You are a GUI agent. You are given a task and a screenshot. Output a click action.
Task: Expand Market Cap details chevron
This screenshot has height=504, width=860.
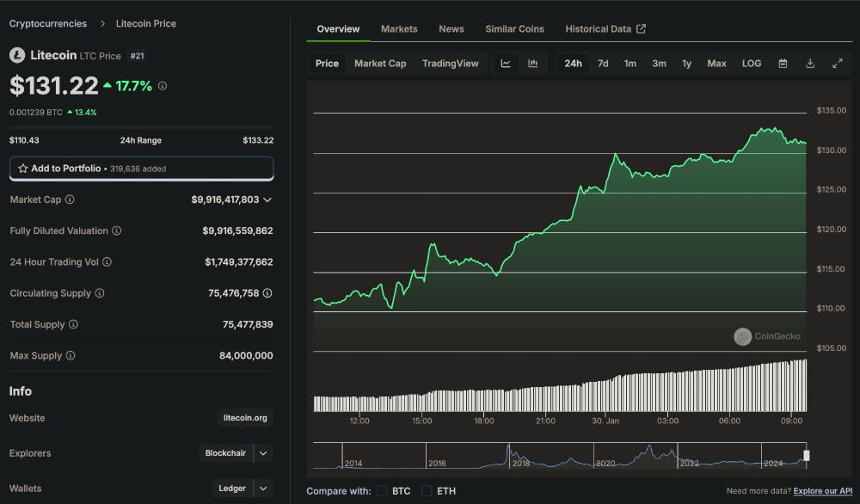[267, 200]
